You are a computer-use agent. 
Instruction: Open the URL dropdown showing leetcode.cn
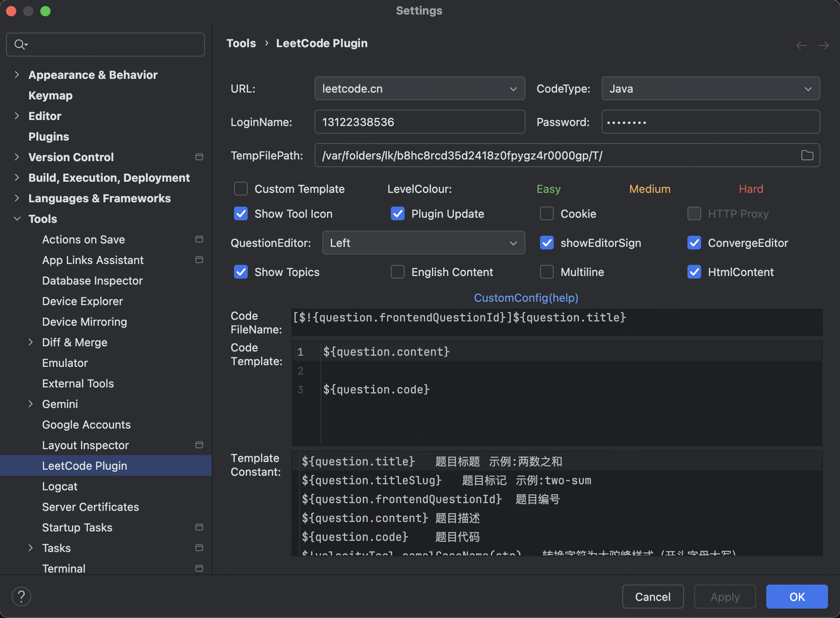tap(420, 88)
